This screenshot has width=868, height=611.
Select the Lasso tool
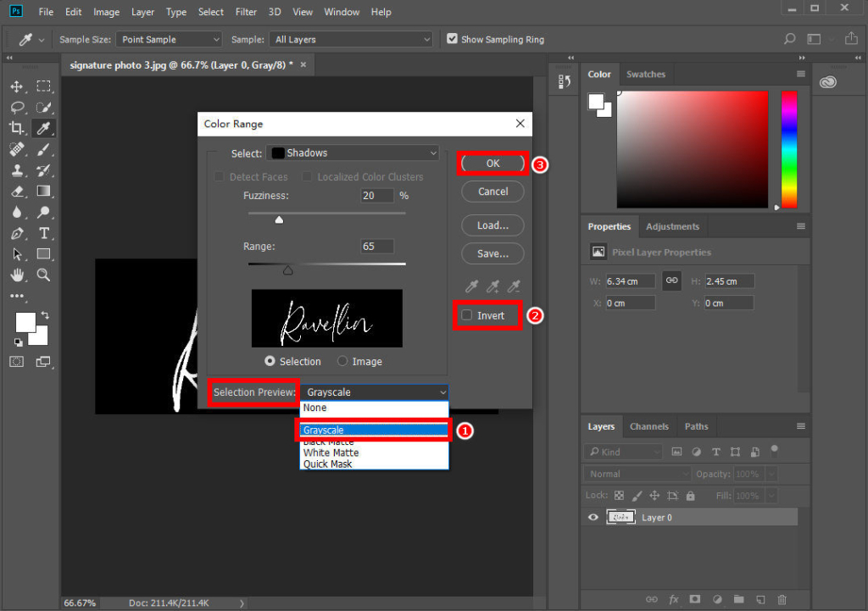click(x=17, y=108)
